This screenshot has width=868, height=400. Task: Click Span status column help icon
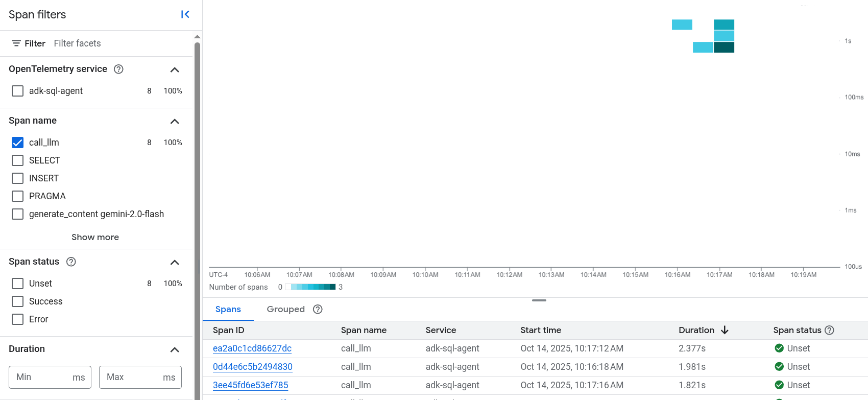(829, 330)
